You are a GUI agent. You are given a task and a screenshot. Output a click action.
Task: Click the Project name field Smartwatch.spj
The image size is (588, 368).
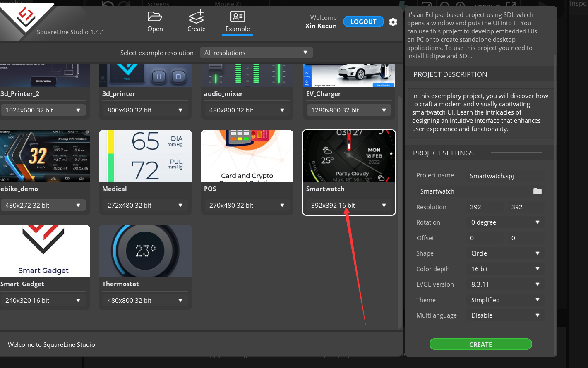505,176
